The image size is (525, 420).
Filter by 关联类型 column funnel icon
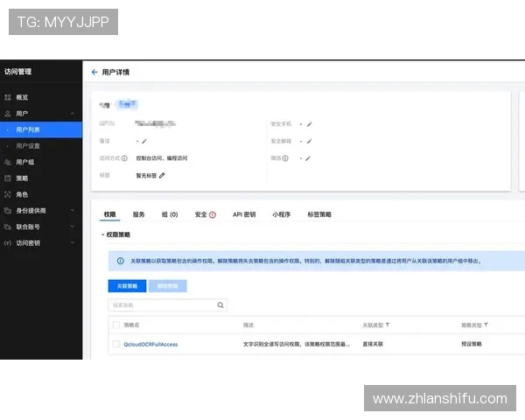[x=388, y=325]
